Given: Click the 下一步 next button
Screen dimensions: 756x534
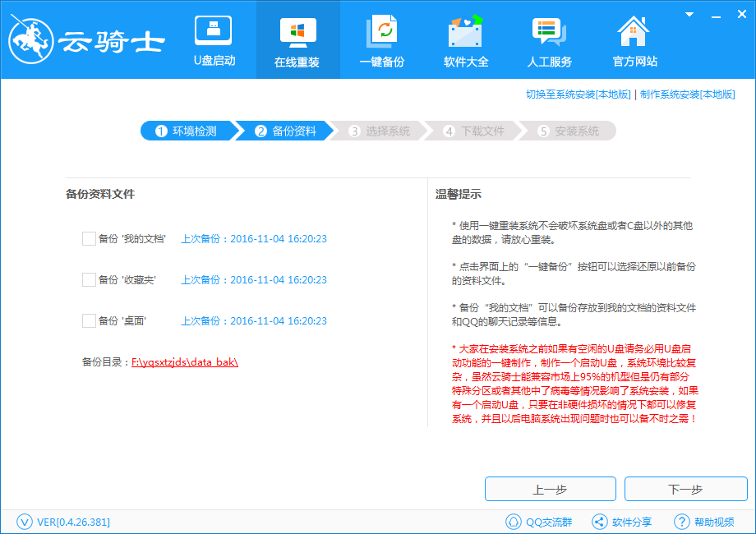Looking at the screenshot, I should tap(686, 489).
